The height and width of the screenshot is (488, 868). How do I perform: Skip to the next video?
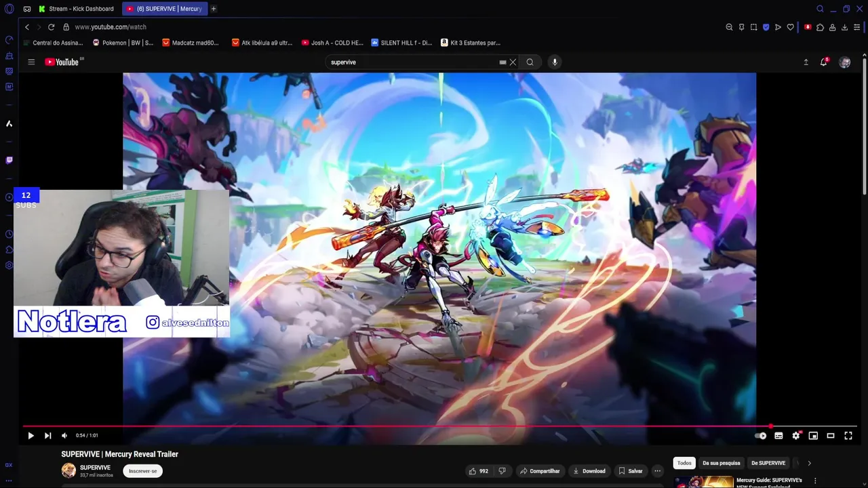[47, 436]
